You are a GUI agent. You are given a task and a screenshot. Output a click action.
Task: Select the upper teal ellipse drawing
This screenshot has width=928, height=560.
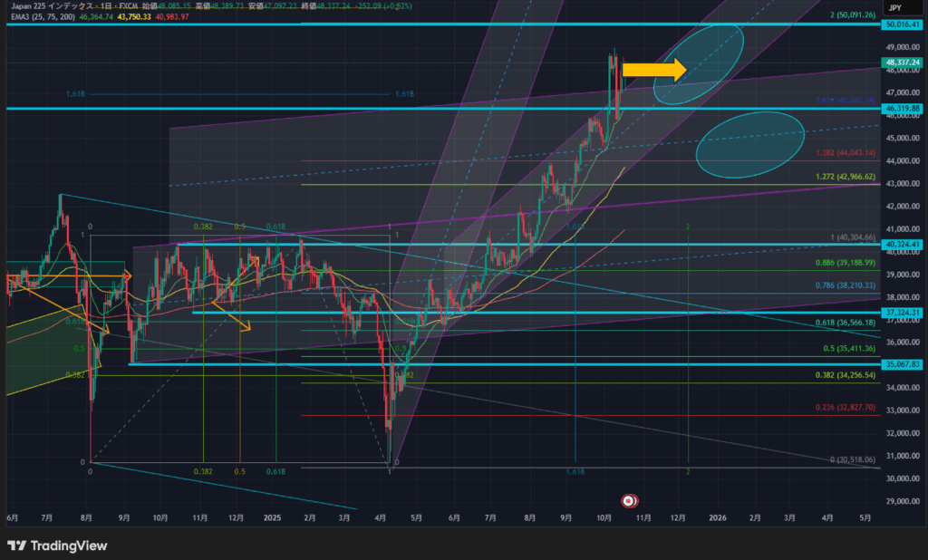(701, 63)
